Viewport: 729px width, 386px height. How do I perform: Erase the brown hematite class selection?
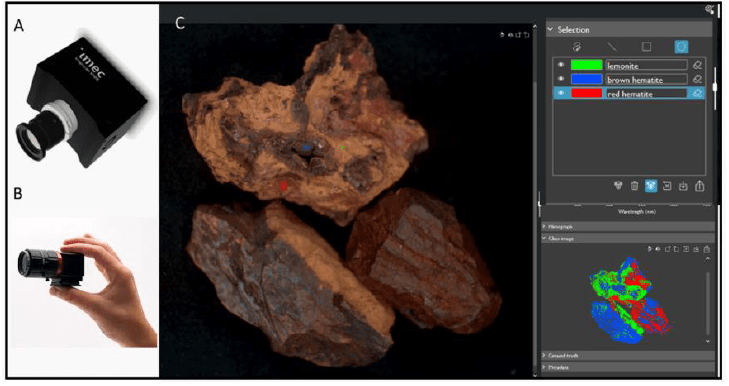[697, 80]
